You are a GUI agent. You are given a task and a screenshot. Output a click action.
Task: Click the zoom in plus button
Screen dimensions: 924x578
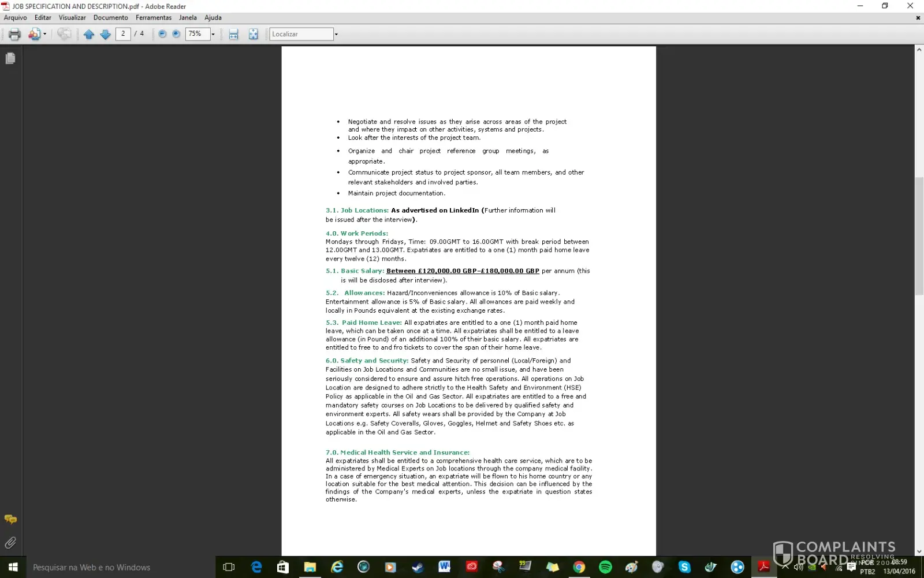click(x=176, y=34)
